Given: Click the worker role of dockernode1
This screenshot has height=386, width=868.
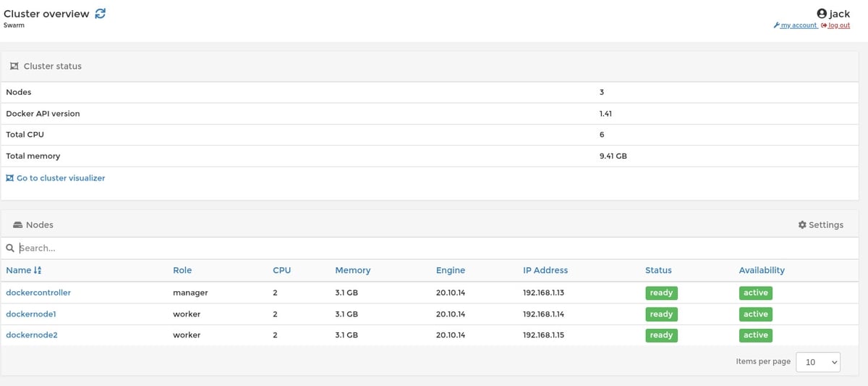Looking at the screenshot, I should click(x=187, y=314).
